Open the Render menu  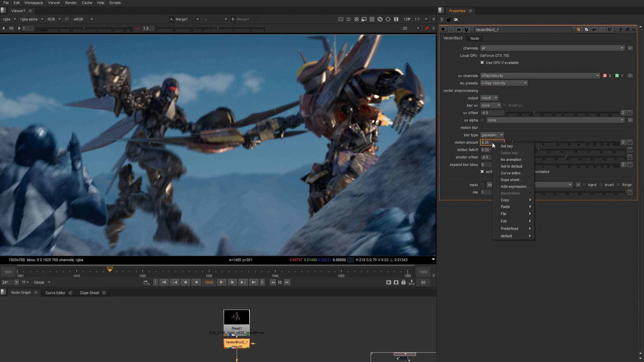pyautogui.click(x=71, y=3)
